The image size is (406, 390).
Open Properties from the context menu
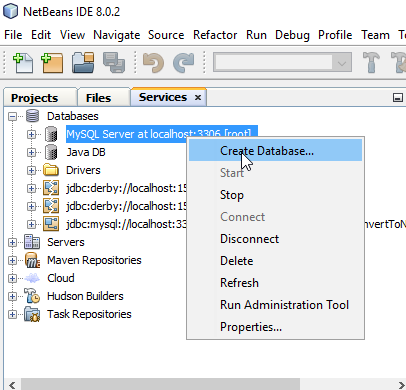[275, 327]
